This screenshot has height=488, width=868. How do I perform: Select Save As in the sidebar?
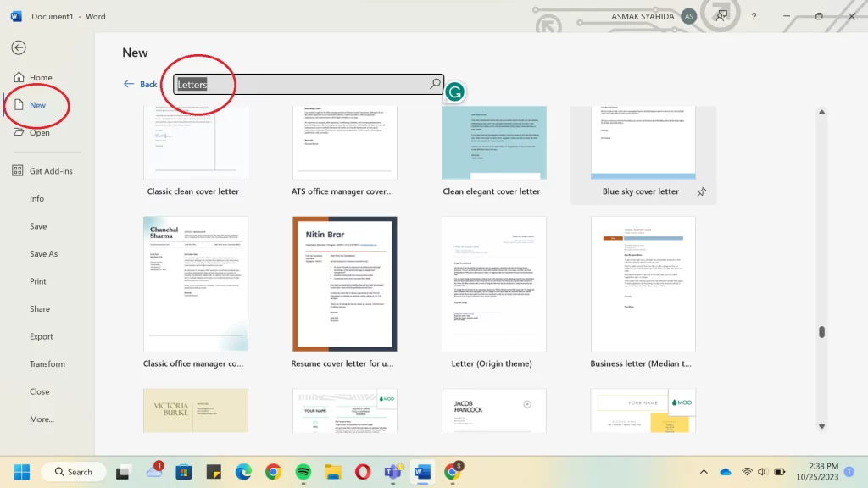pos(43,254)
